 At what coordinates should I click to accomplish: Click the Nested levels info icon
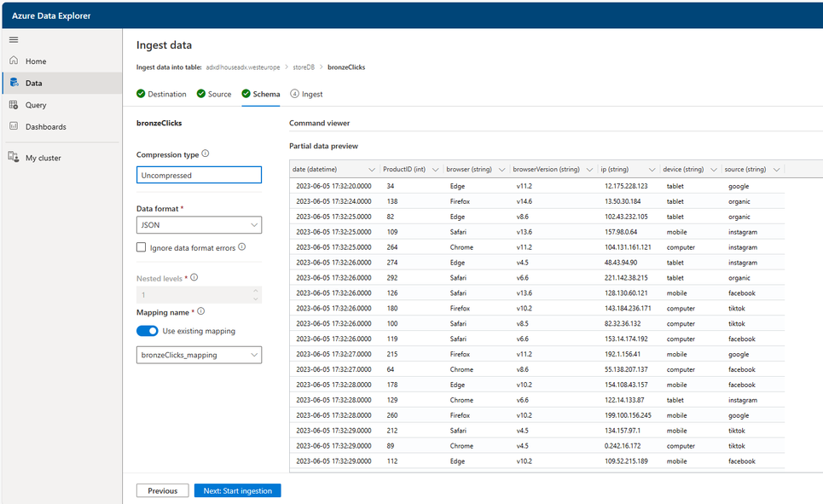coord(194,277)
